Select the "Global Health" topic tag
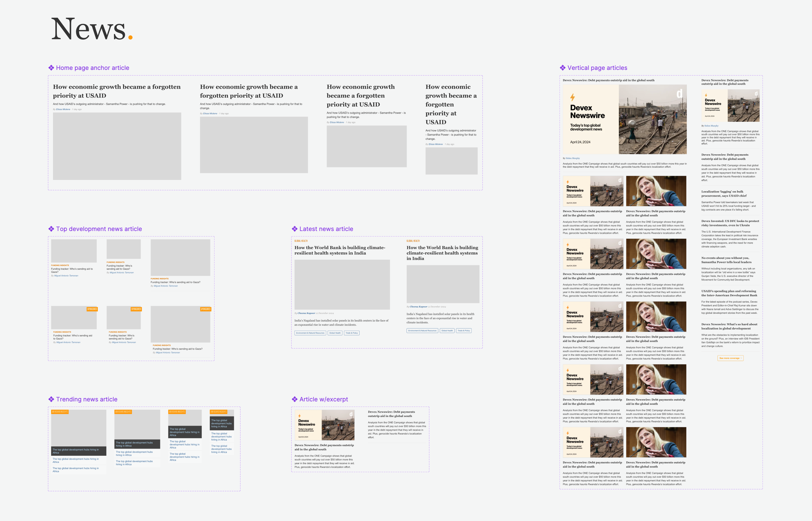 tap(335, 333)
